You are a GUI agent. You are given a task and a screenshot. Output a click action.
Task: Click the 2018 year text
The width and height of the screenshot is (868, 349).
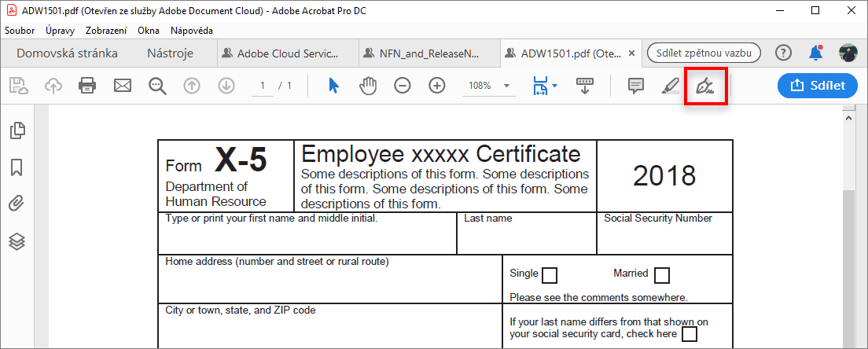(664, 176)
